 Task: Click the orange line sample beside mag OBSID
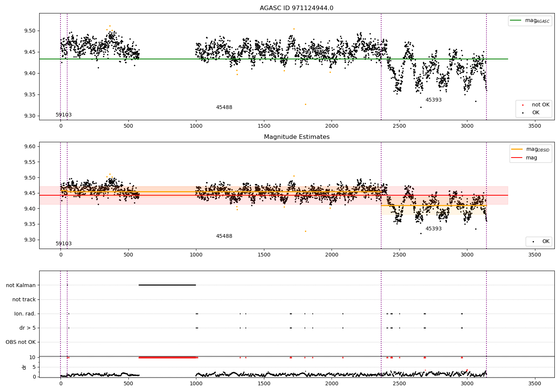(x=517, y=149)
